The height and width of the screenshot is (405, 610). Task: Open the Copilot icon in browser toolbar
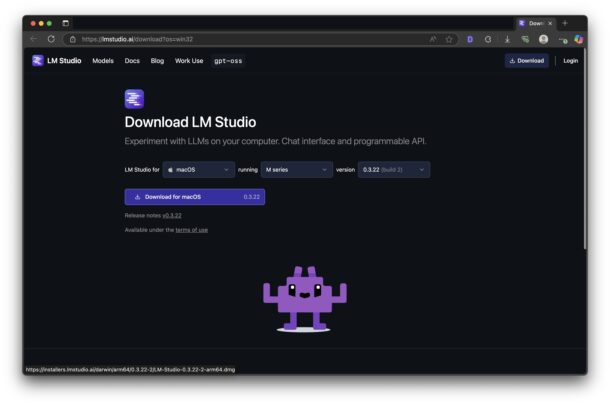coord(579,39)
